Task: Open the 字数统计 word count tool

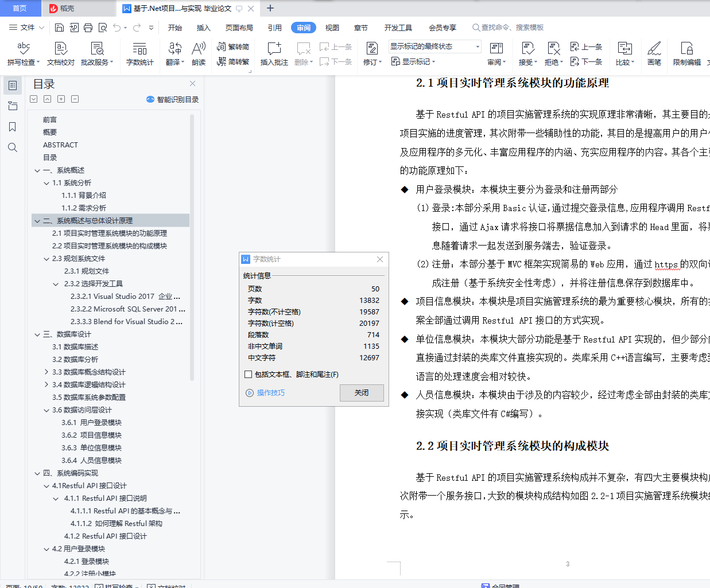Action: pyautogui.click(x=140, y=54)
